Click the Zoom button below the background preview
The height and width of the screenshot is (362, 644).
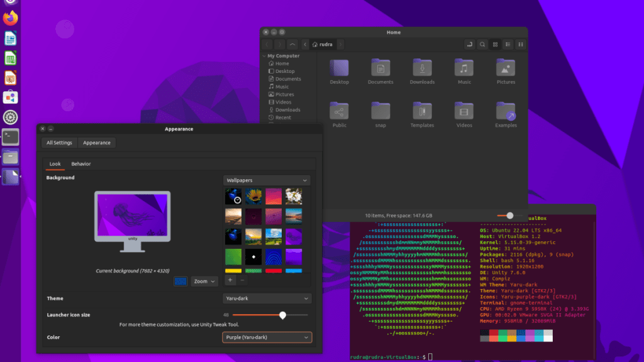(x=204, y=281)
